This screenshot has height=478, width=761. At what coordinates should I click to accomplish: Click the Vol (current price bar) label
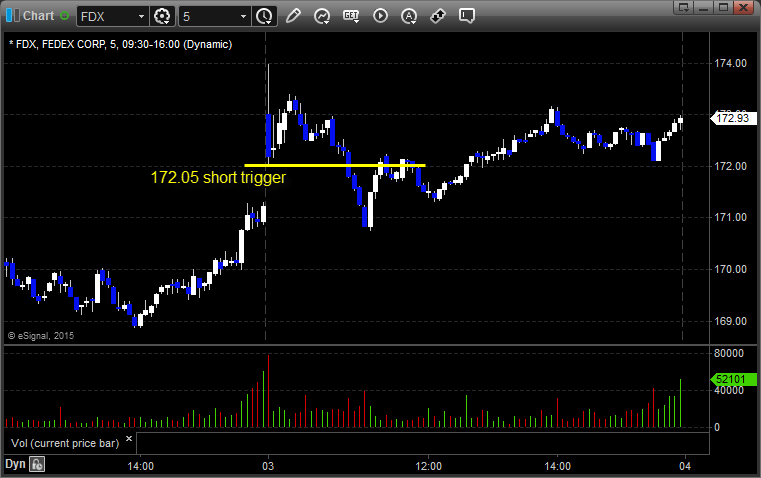point(65,443)
